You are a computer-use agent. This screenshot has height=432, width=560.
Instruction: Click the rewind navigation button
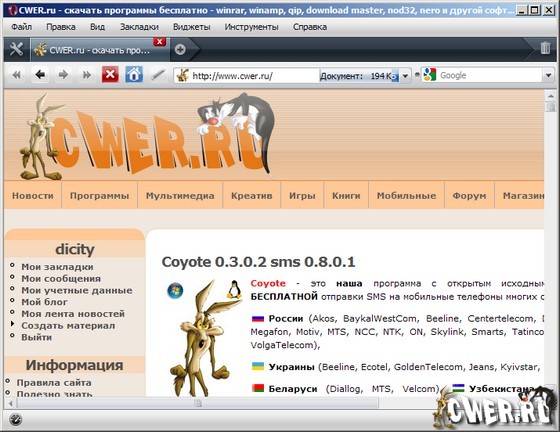pos(17,75)
